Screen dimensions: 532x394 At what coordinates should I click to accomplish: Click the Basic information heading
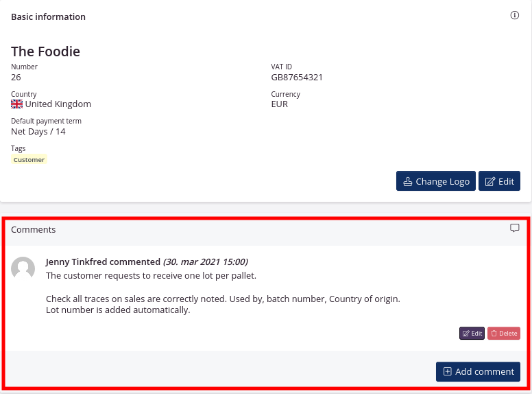point(48,16)
